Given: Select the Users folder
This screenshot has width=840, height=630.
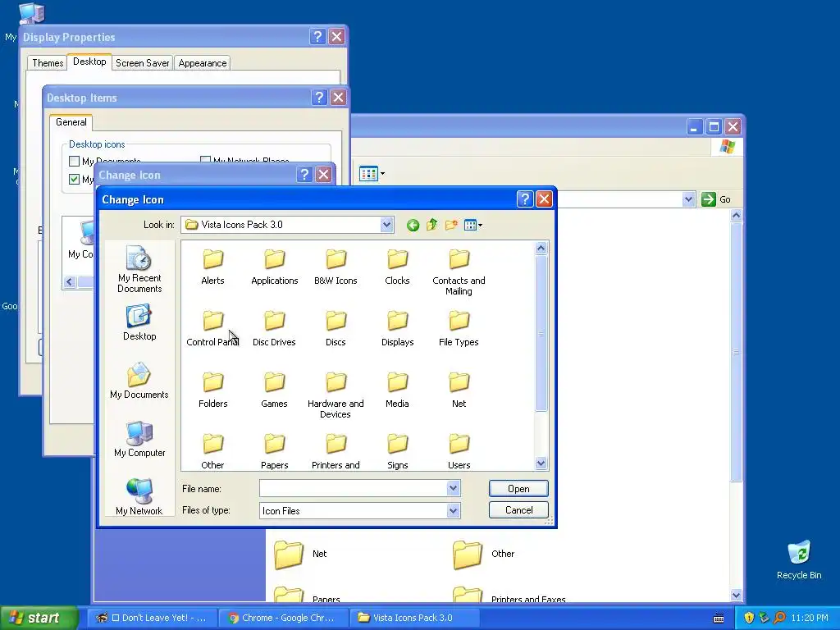Looking at the screenshot, I should [459, 452].
